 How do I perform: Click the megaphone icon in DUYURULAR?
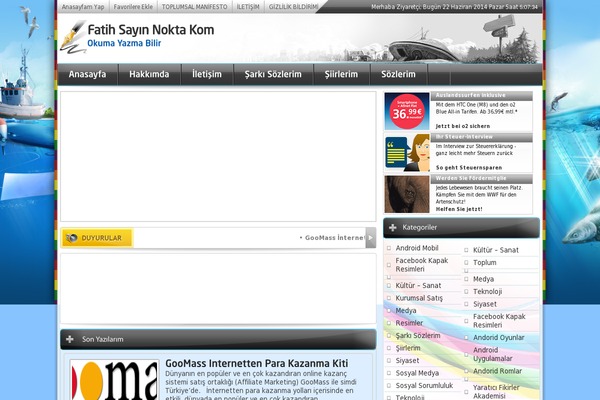(x=72, y=238)
